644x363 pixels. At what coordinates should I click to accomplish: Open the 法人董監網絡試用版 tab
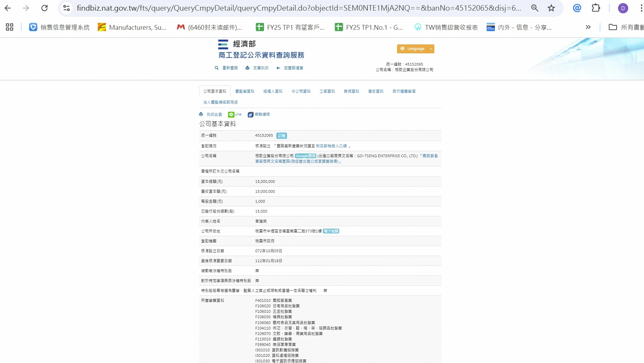pyautogui.click(x=221, y=102)
